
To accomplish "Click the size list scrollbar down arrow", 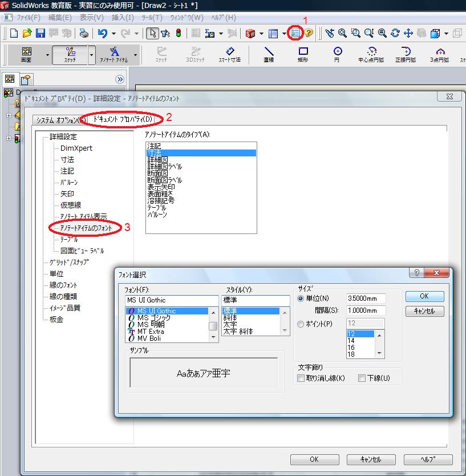I will [x=379, y=353].
